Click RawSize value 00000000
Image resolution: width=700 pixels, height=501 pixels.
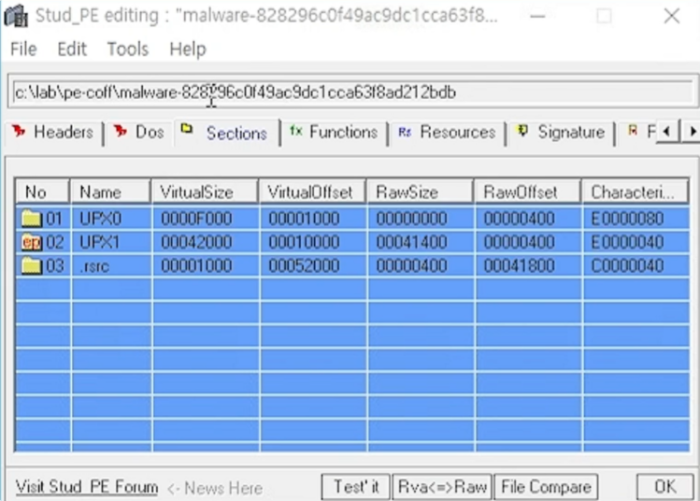(412, 218)
